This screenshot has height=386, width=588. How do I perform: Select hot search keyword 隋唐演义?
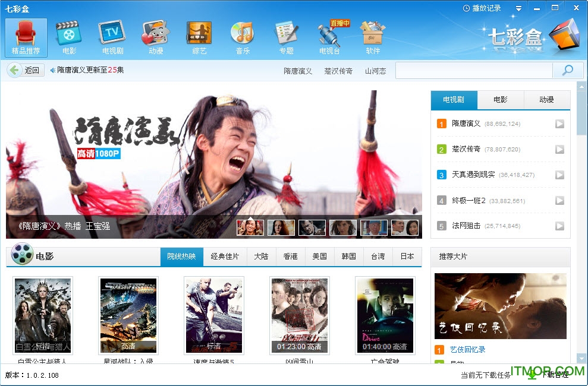[298, 71]
